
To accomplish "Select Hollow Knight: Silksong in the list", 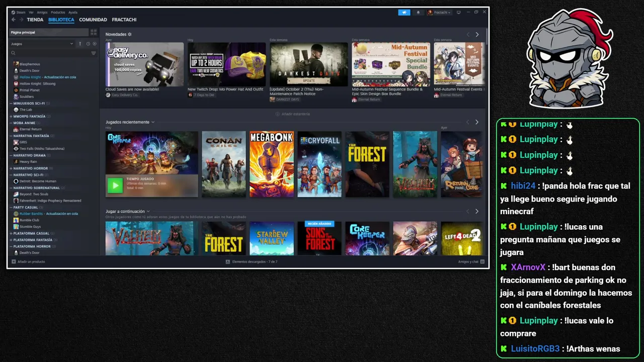I will click(37, 83).
